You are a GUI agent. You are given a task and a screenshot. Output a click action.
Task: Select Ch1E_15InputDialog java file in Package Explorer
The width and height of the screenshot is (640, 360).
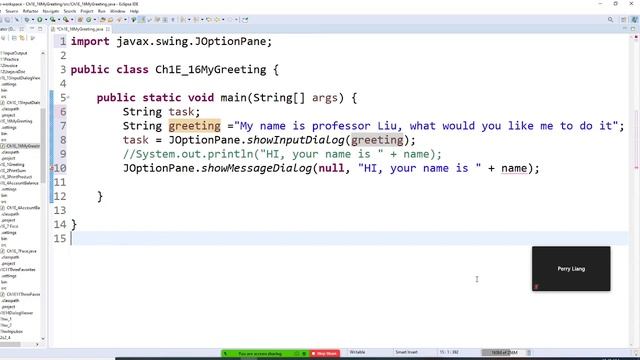pyautogui.click(x=20, y=102)
